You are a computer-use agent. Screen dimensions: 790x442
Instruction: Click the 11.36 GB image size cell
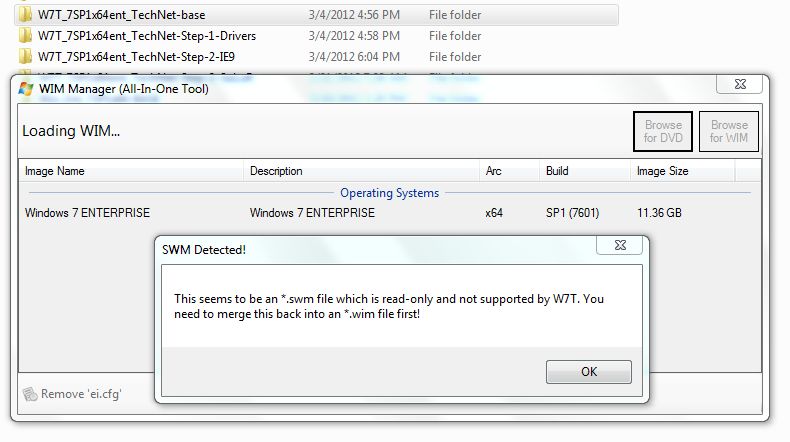pyautogui.click(x=659, y=213)
